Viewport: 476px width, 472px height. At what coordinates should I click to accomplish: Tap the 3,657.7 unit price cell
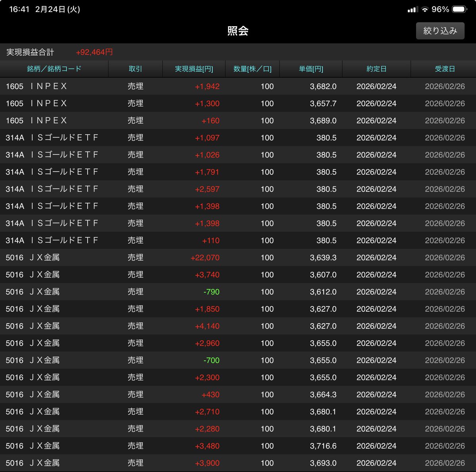[x=323, y=103]
